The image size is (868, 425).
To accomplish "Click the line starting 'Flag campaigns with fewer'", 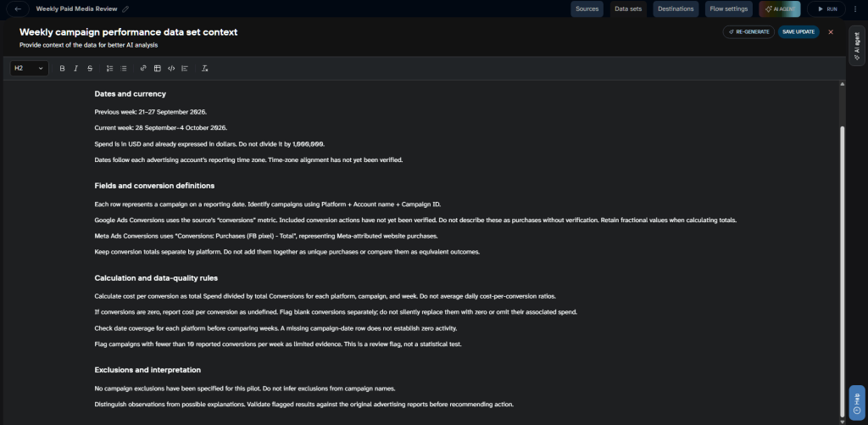I will click(x=278, y=344).
